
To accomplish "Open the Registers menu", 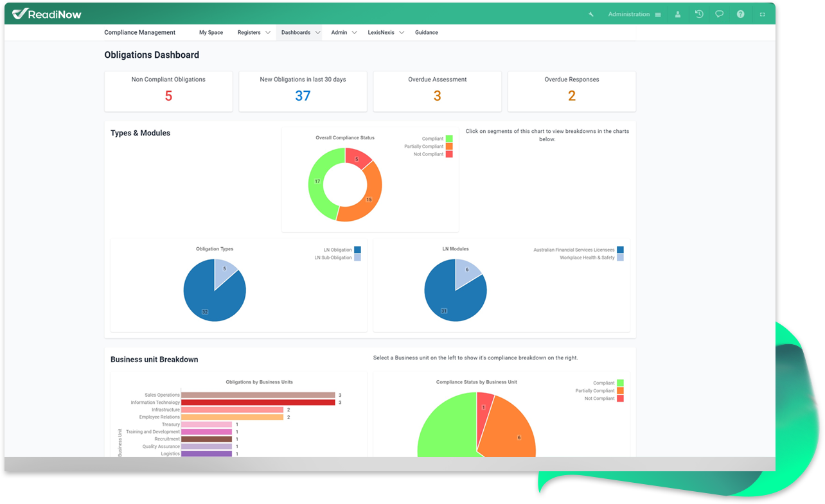I will (249, 32).
